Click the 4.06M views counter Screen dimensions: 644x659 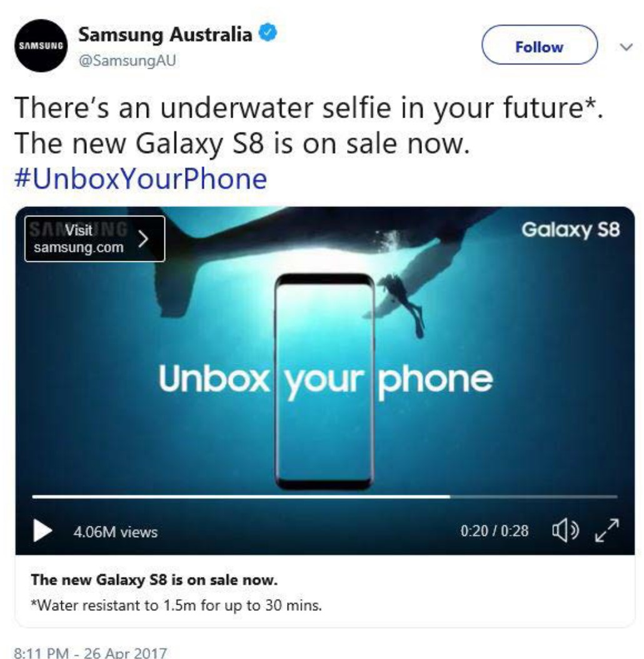pyautogui.click(x=115, y=532)
